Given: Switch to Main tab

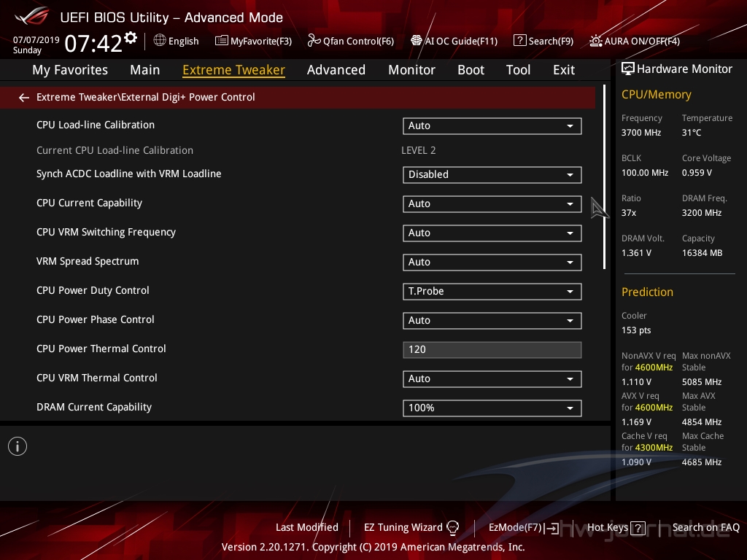Looking at the screenshot, I should tap(145, 70).
